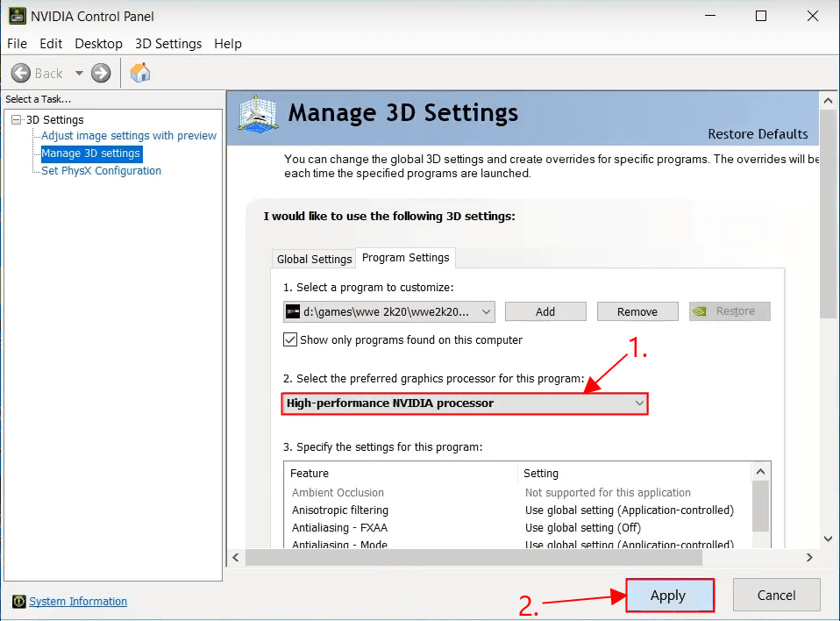Viewport: 840px width, 621px height.
Task: Click the main panel scroll down arrow
Action: tap(828, 539)
